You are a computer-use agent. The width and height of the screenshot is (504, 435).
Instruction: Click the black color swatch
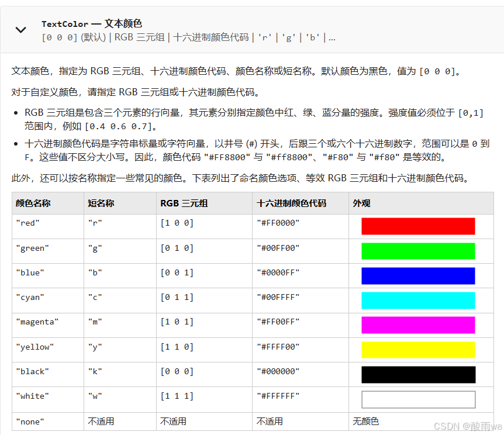click(418, 375)
